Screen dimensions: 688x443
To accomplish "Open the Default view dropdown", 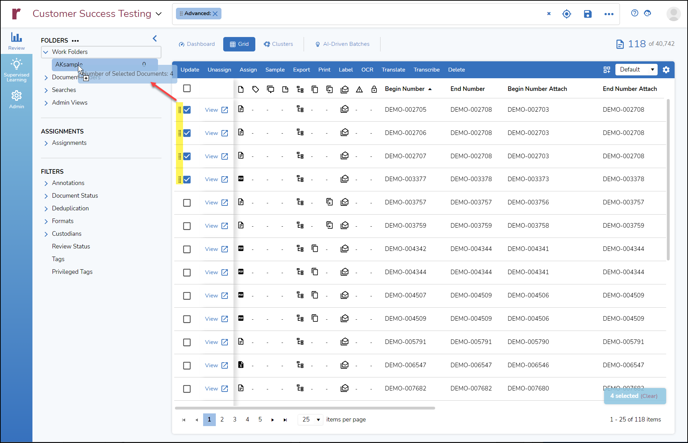I will pyautogui.click(x=636, y=70).
